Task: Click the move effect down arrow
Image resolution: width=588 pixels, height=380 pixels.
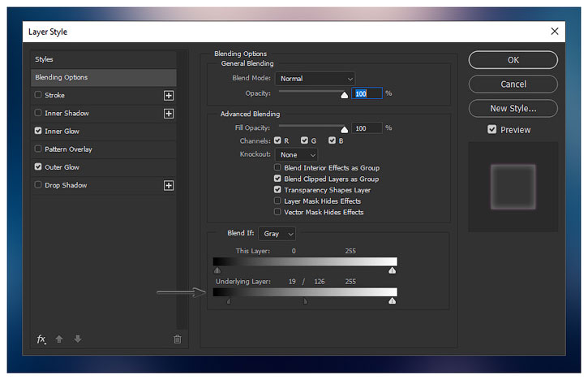Action: 78,339
